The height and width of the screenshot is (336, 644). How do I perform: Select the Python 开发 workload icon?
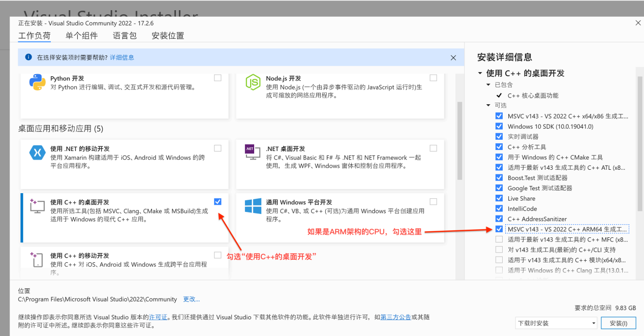(x=36, y=81)
